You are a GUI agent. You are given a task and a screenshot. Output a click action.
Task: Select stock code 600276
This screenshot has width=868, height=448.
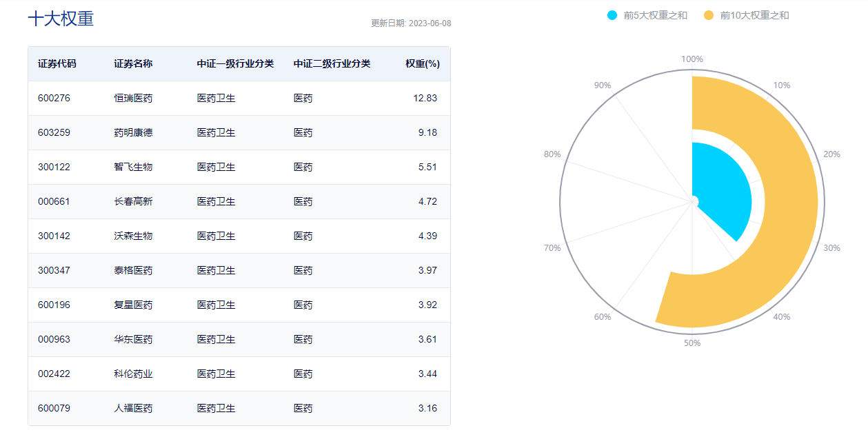(x=54, y=99)
